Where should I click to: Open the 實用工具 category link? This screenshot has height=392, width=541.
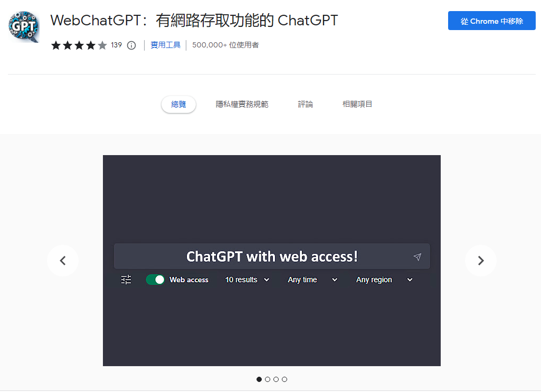166,45
